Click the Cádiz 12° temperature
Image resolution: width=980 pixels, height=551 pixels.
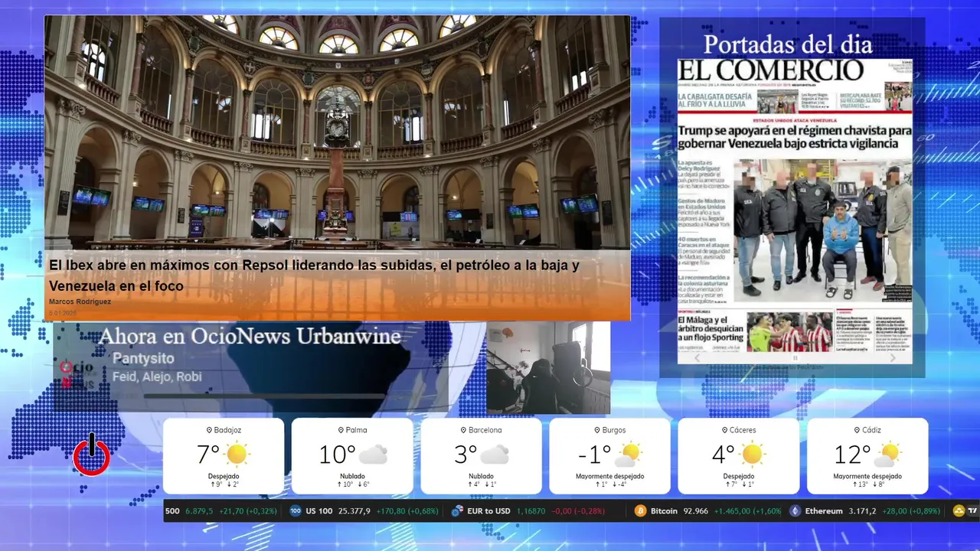(852, 455)
